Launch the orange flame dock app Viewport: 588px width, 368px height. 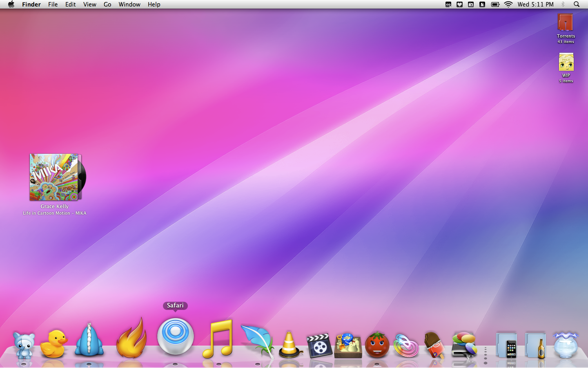pyautogui.click(x=131, y=338)
